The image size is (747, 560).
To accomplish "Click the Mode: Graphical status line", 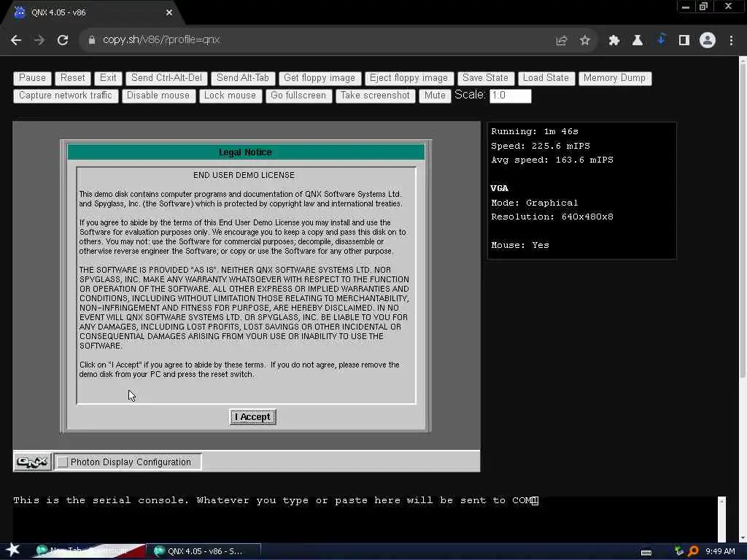I will click(535, 203).
